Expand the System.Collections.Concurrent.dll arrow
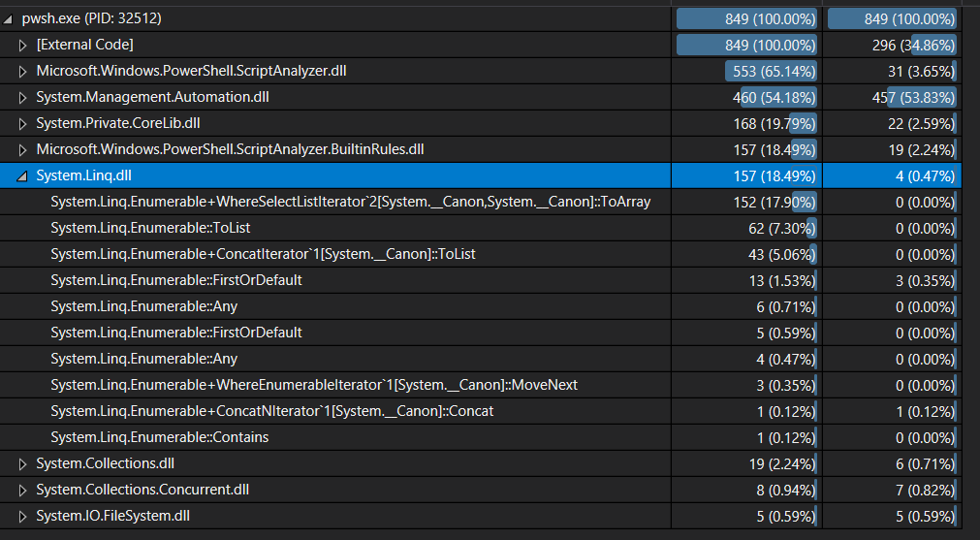Image resolution: width=980 pixels, height=540 pixels. click(x=22, y=490)
